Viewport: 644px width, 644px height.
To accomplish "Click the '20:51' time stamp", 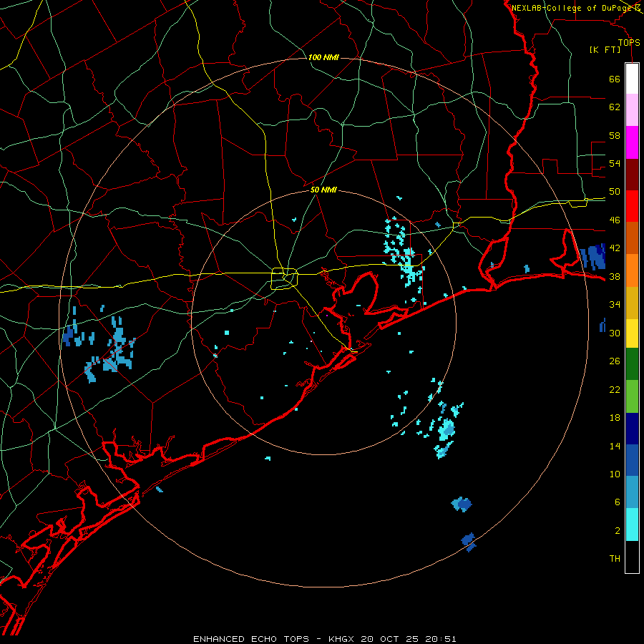I will coord(441,639).
